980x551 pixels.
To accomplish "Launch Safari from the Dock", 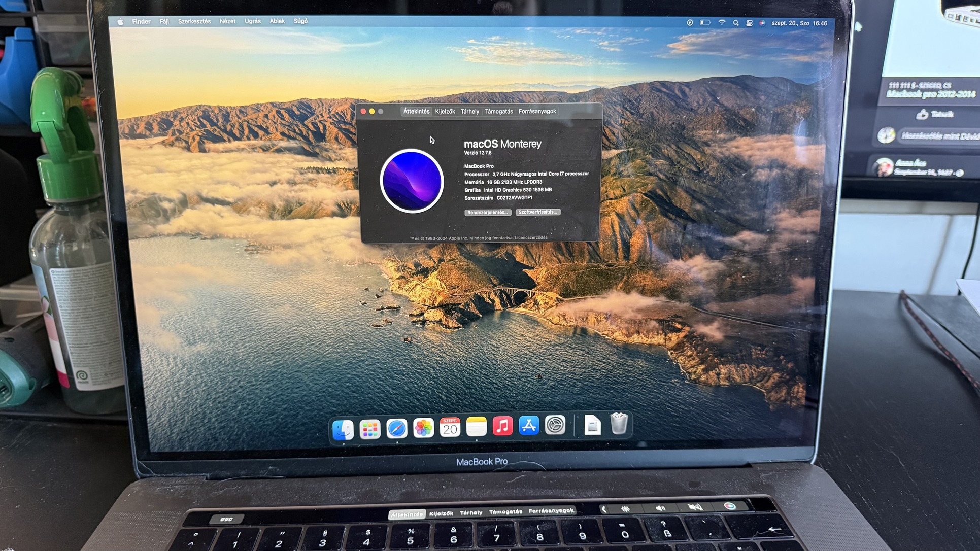I will 397,429.
